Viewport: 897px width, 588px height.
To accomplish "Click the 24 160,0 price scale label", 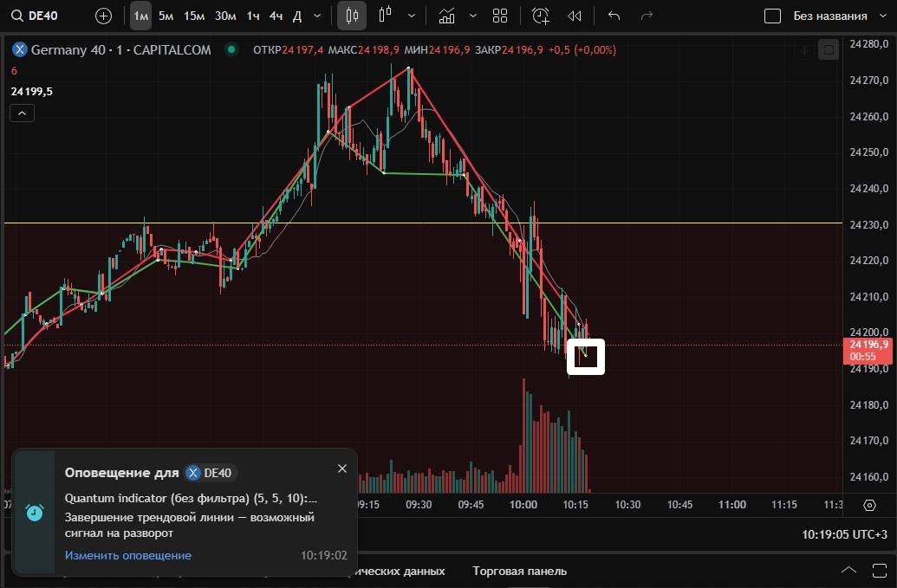I will (869, 476).
